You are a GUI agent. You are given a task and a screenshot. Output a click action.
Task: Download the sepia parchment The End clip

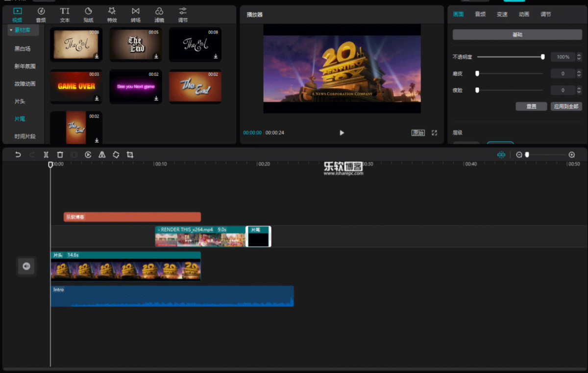(97, 56)
